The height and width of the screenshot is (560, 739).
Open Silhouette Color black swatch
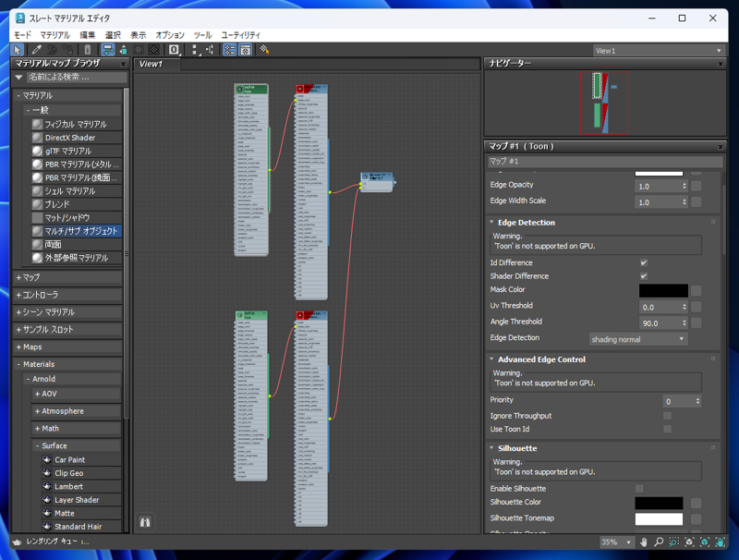tap(659, 504)
